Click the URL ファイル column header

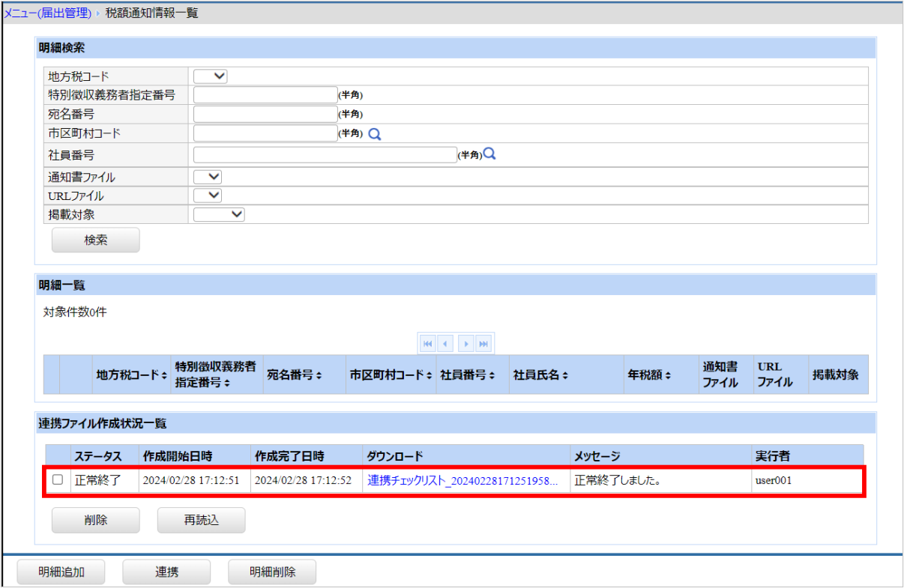point(780,375)
